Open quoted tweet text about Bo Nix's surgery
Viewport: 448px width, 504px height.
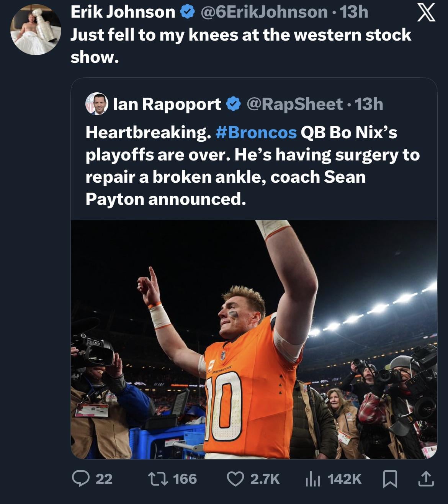253,165
